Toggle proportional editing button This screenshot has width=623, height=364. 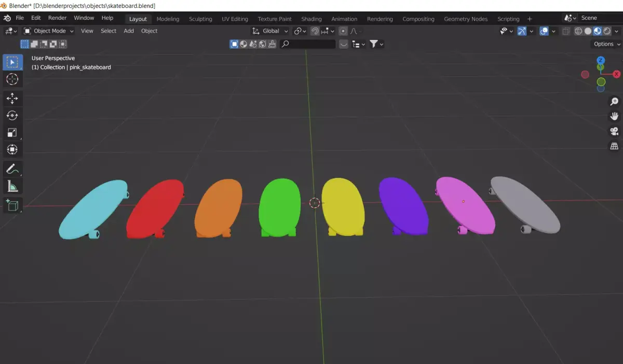[343, 31]
